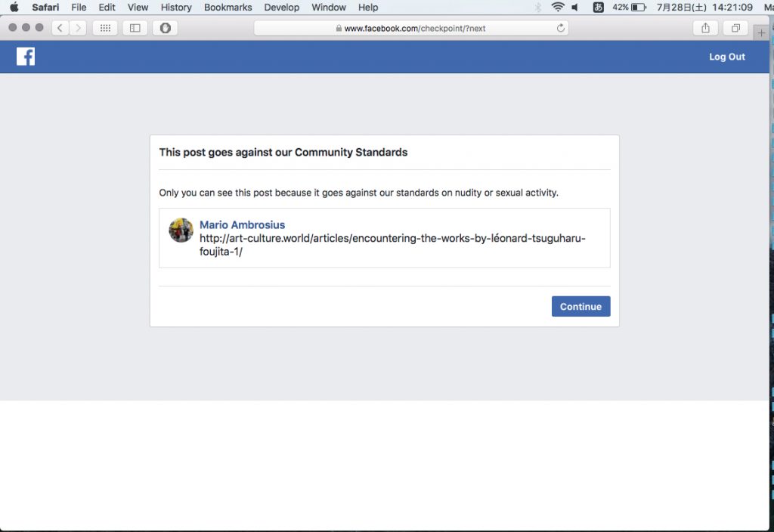Open the History menu
This screenshot has width=774, height=532.
[x=176, y=7]
